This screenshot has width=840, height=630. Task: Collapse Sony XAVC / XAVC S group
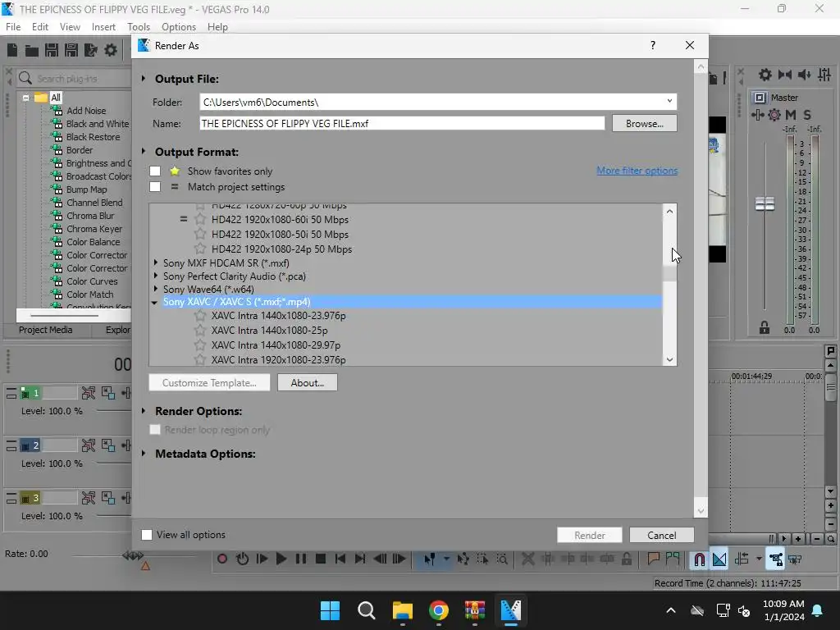155,302
